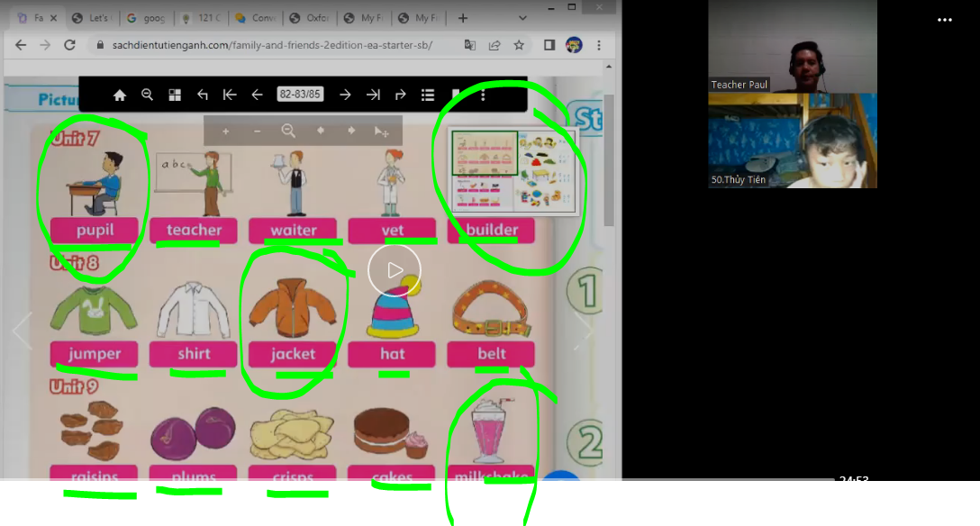The height and width of the screenshot is (526, 980).
Task: Click the share page icon in address bar
Action: (x=495, y=45)
